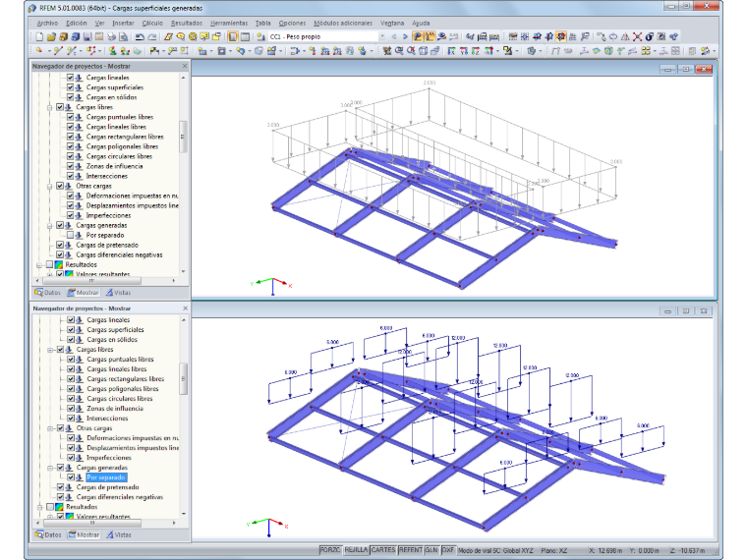
Task: Go to previous load case arrow
Action: coord(393,36)
